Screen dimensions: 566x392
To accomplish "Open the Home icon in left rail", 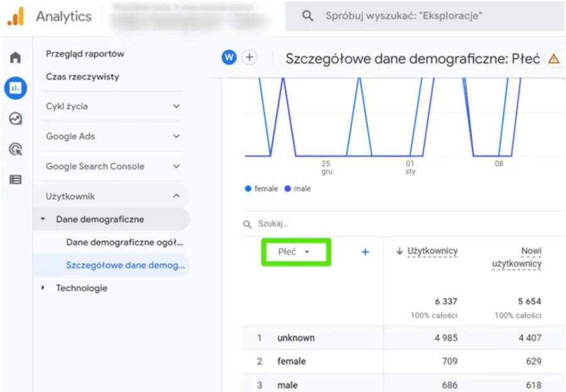I will click(16, 58).
